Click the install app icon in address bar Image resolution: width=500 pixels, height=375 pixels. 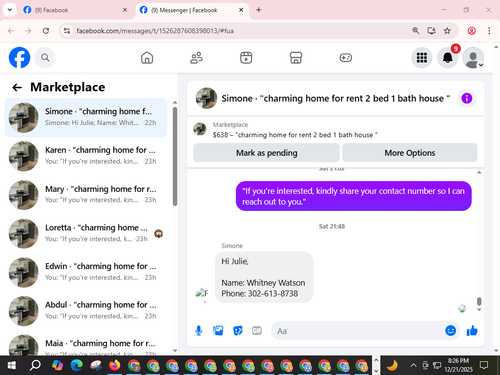[x=431, y=31]
